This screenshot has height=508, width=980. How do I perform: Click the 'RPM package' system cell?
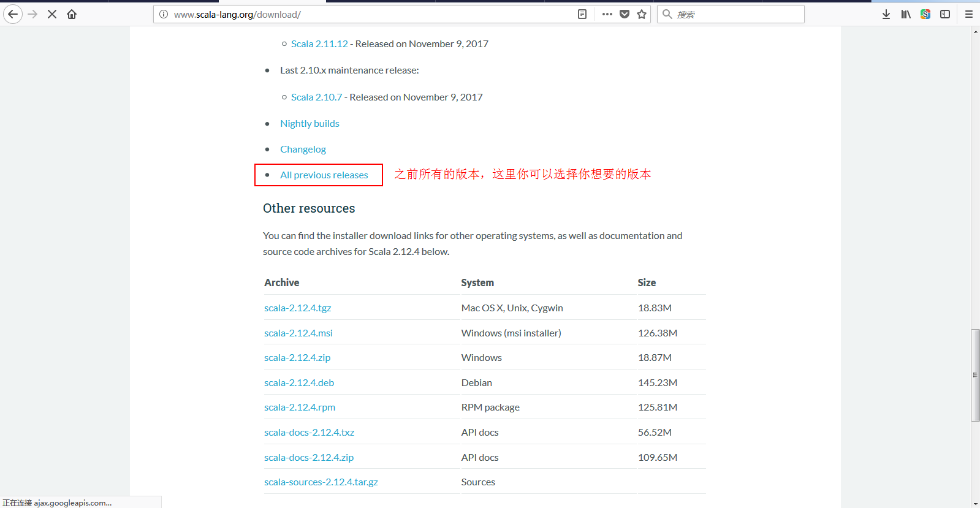pyautogui.click(x=490, y=408)
